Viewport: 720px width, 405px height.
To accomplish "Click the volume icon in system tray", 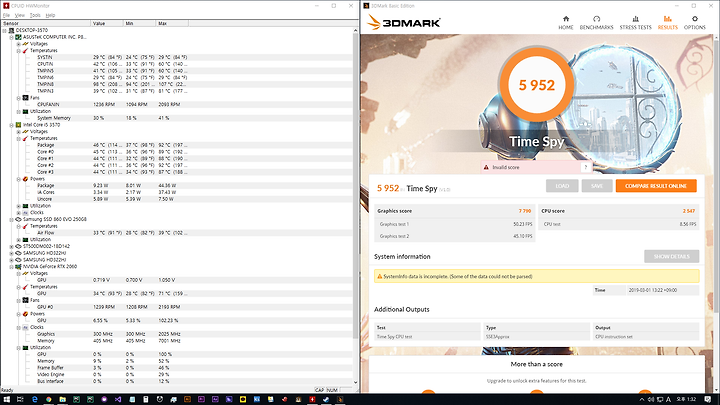I will [651, 399].
